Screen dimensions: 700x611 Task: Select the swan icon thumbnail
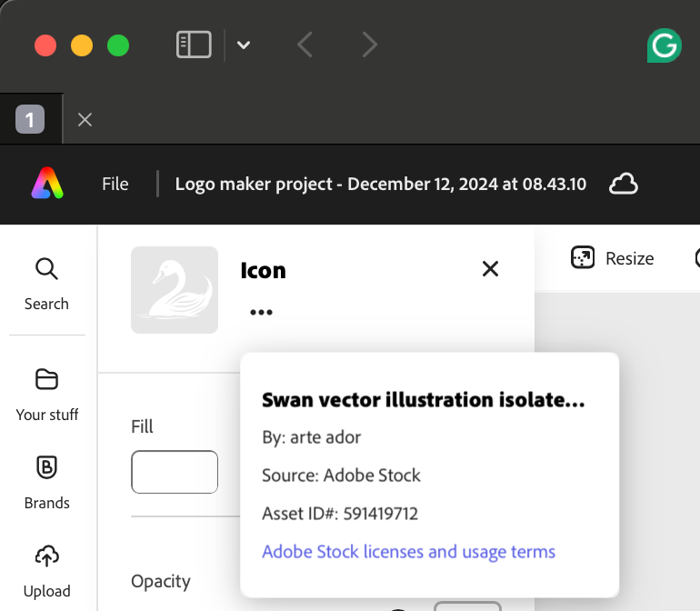(175, 290)
